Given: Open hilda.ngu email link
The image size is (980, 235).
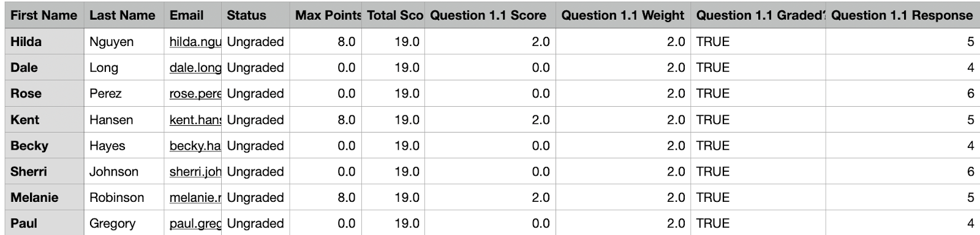Looking at the screenshot, I should point(195,42).
